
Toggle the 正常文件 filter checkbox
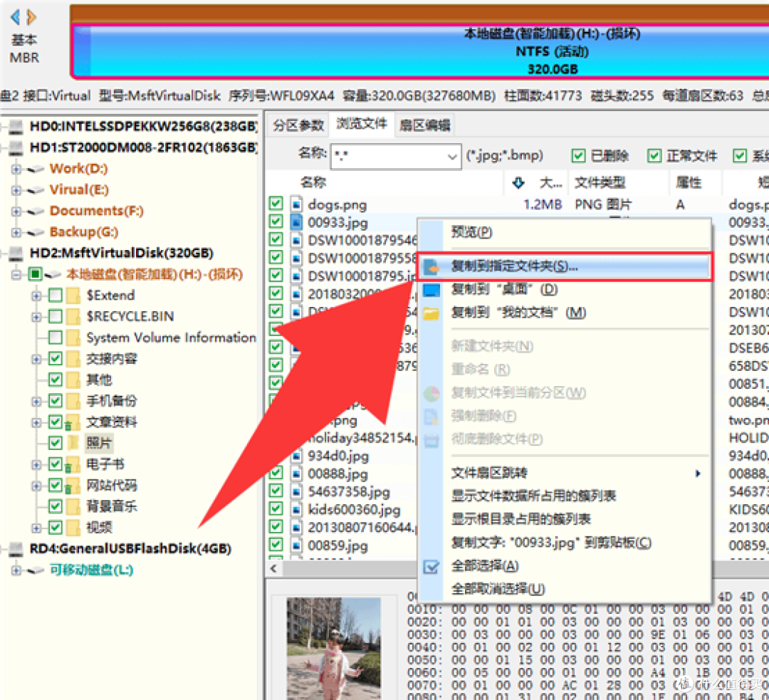(654, 155)
